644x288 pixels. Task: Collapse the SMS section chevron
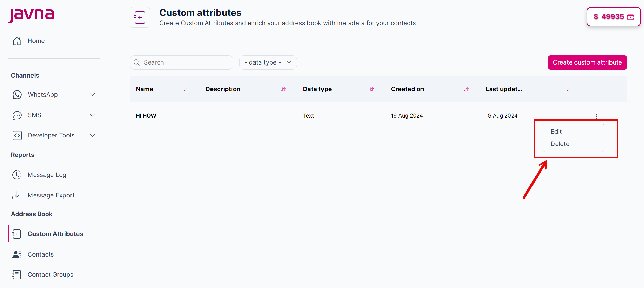tap(92, 115)
